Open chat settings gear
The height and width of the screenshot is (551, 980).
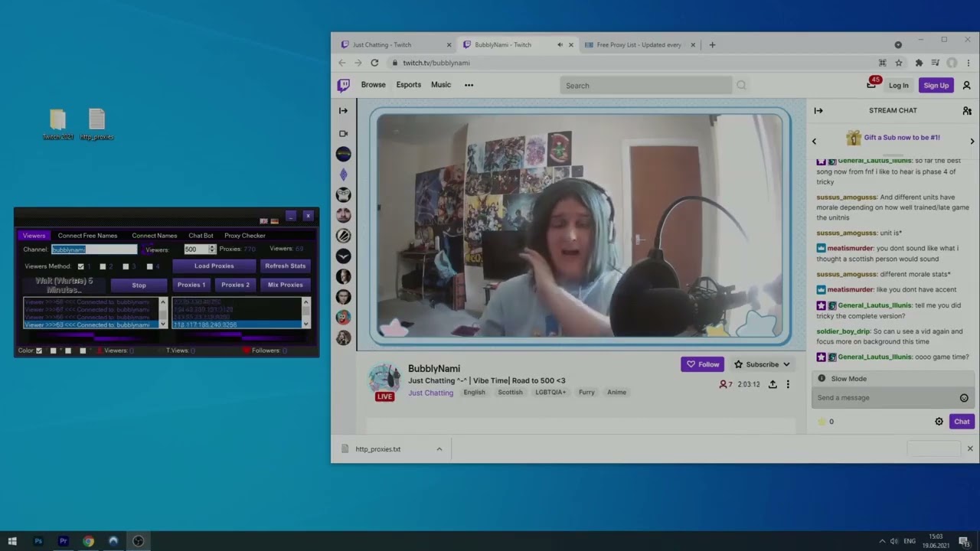point(939,422)
